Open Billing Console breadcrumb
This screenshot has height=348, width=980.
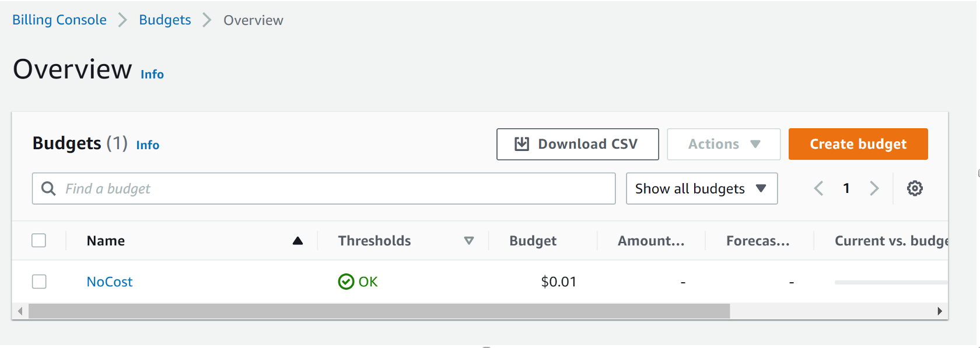[x=60, y=20]
